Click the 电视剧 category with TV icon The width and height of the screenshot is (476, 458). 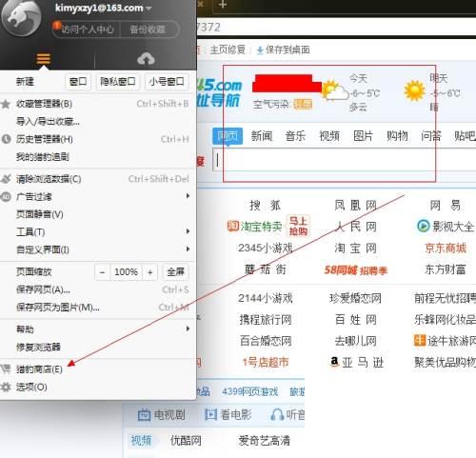(x=162, y=415)
